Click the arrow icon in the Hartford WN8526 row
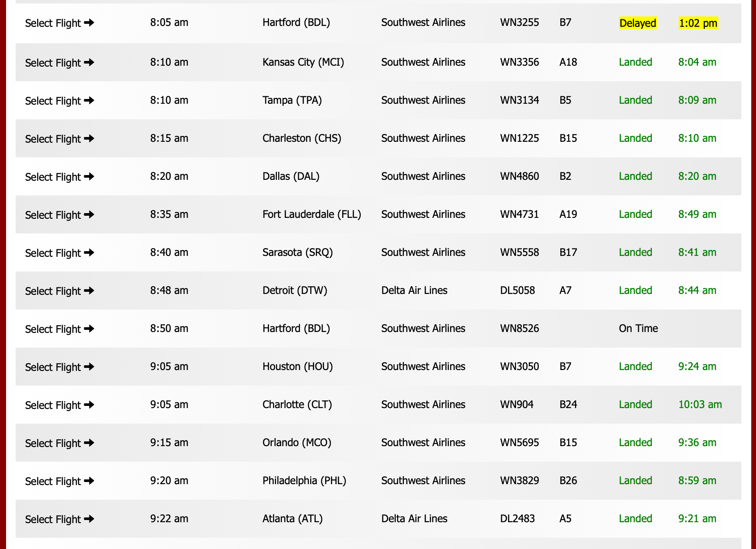 [x=89, y=329]
